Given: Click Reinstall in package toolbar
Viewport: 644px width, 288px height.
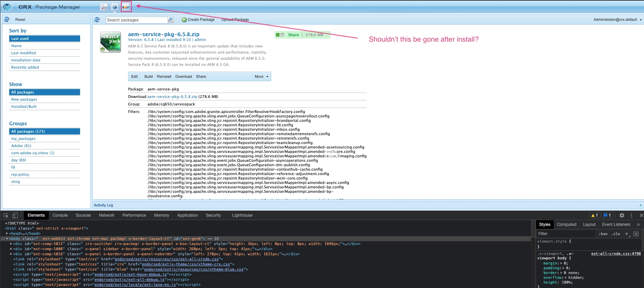Looking at the screenshot, I should pos(164,76).
